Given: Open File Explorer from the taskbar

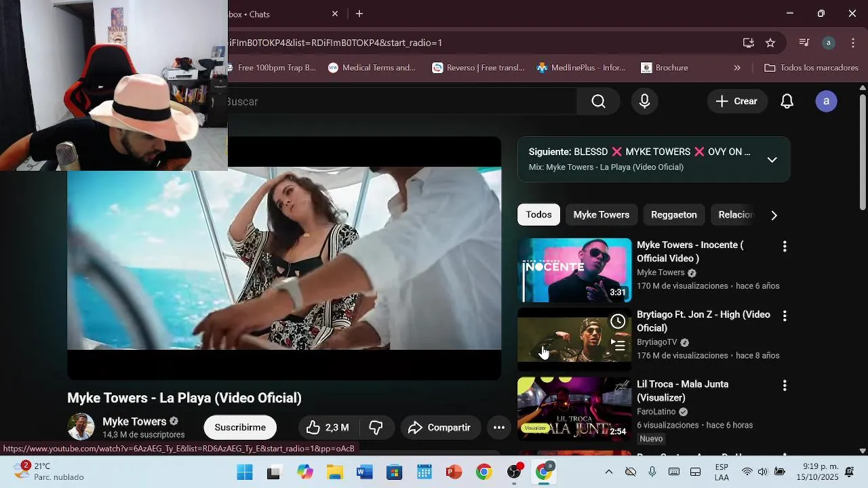Looking at the screenshot, I should 334,472.
